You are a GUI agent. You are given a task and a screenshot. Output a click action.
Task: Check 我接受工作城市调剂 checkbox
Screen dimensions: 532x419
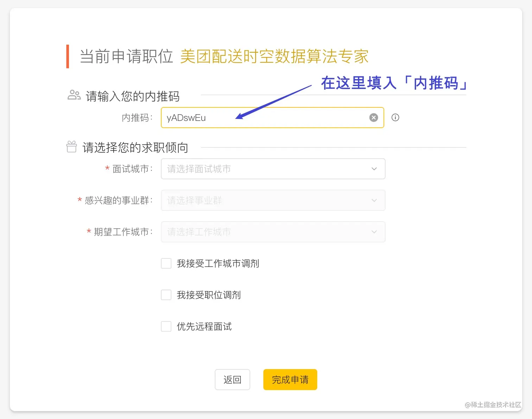166,263
